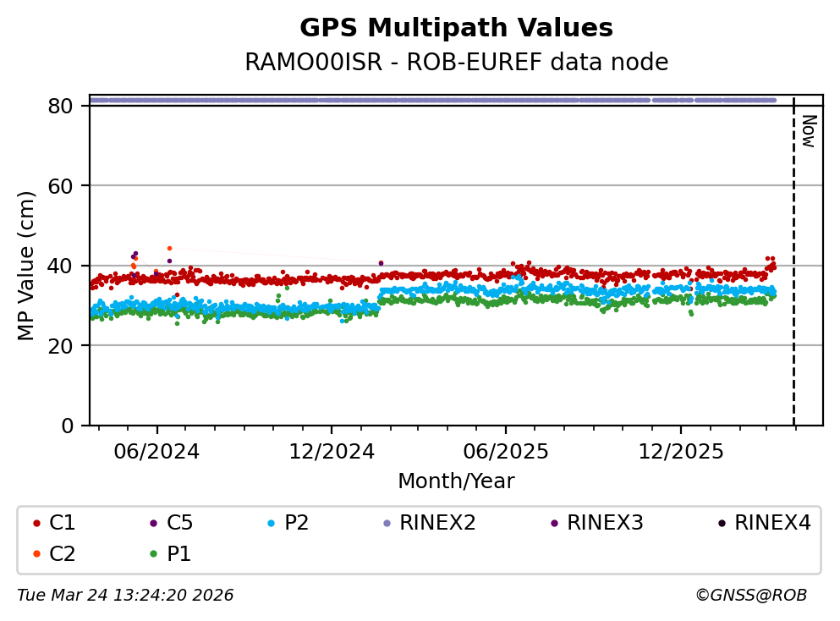Click the black RINEX4 legend dot
The height and width of the screenshot is (621, 840).
(722, 524)
